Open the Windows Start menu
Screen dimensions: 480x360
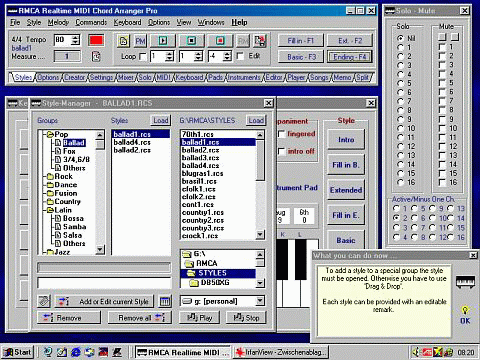pyautogui.click(x=18, y=352)
